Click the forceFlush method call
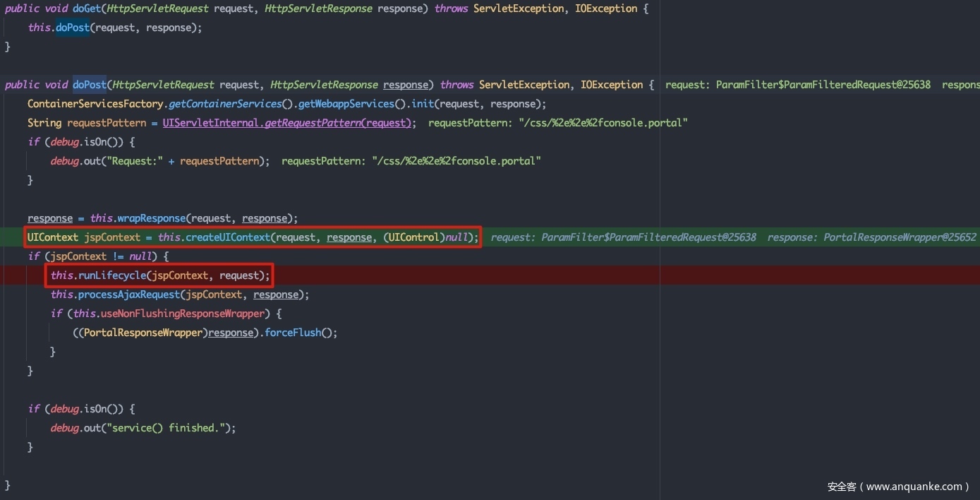 pos(293,333)
